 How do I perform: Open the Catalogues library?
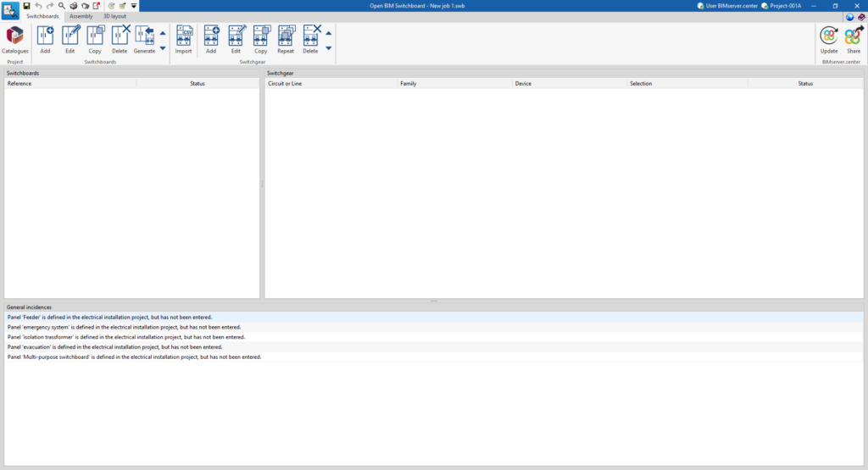tap(15, 40)
